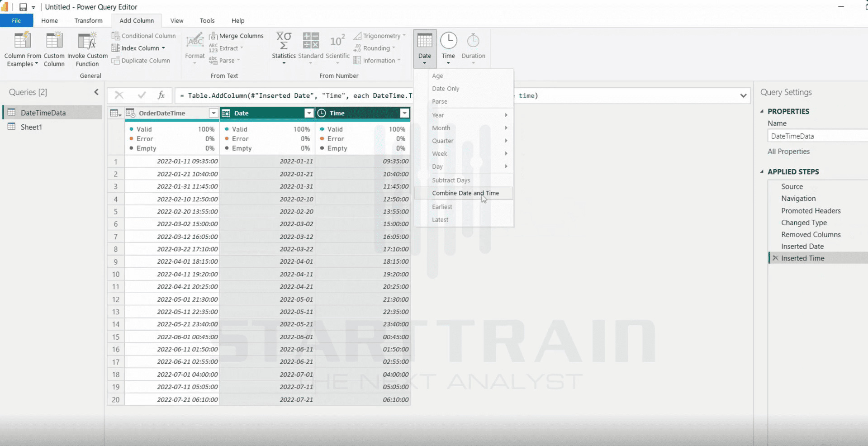This screenshot has height=446, width=868.
Task: Cancel formula with X icon
Action: point(119,95)
